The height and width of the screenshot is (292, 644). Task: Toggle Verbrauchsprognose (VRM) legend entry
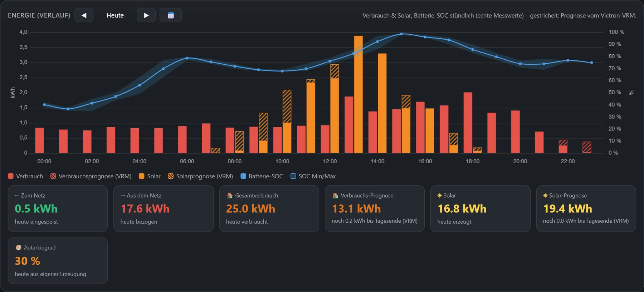coord(91,176)
